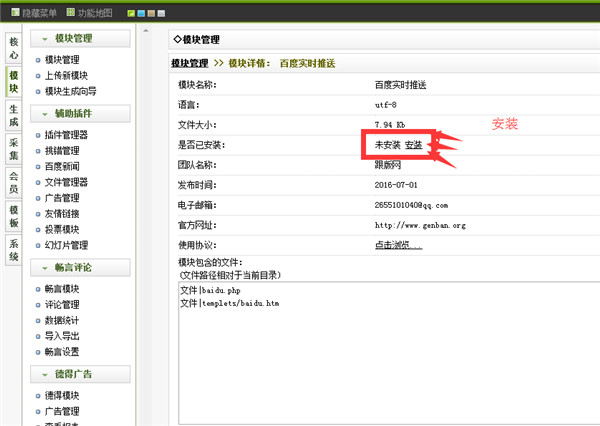
Task: Choose the tan skin color swatch
Action: [151, 13]
